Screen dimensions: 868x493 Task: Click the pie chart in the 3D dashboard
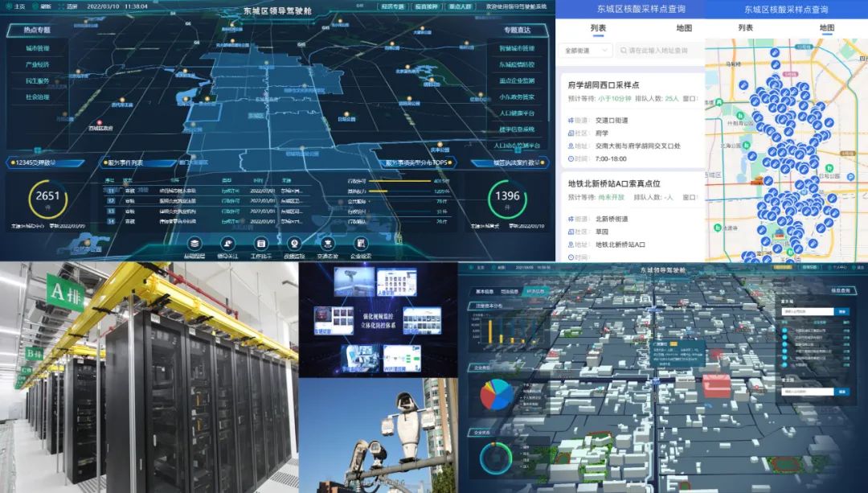[497, 395]
